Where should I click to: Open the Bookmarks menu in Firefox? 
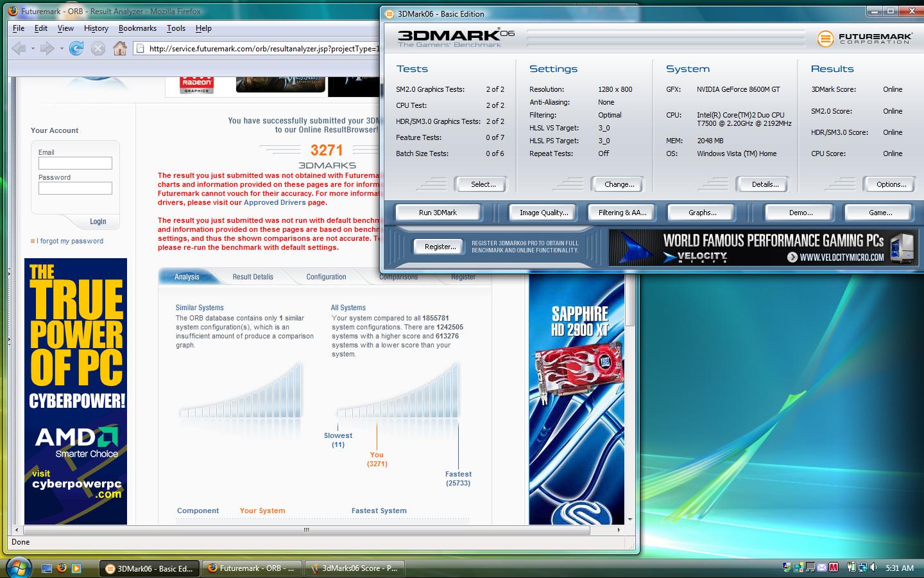[x=137, y=28]
